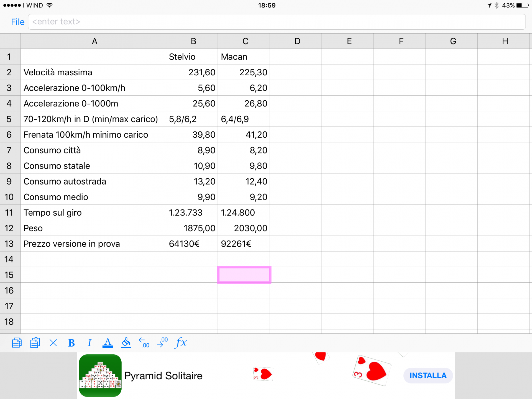Tap the Pyramid Solitaire ad title
The image size is (532, 399).
163,376
